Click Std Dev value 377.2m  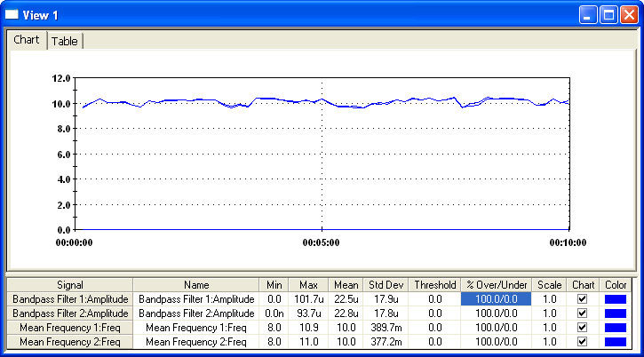[x=386, y=342]
